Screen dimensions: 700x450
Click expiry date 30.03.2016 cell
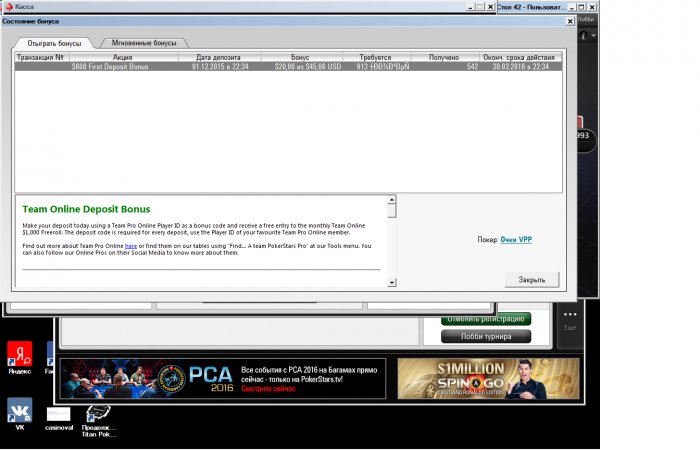[521, 67]
